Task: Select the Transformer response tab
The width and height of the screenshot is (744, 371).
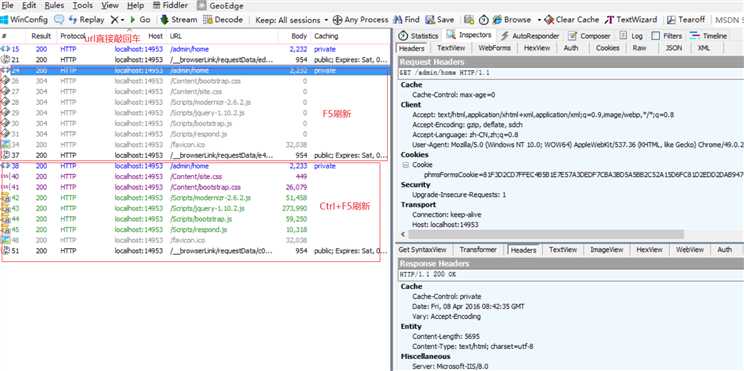Action: 478,250
